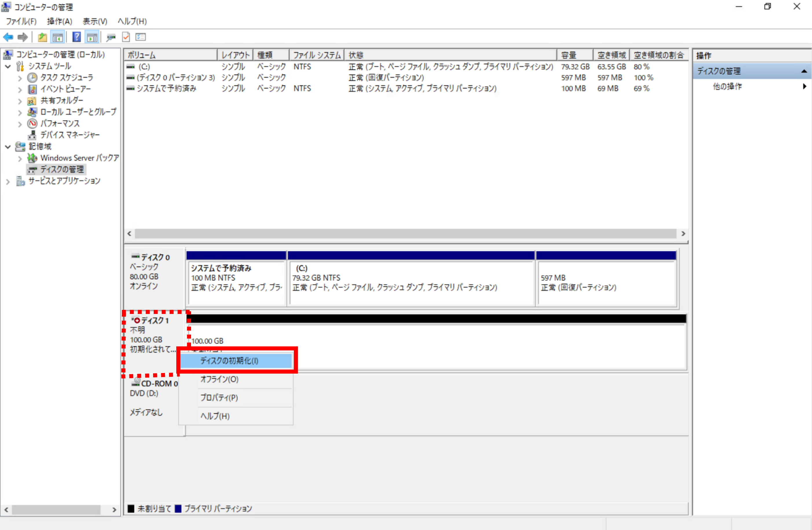Open the Action (操作) menu
Image resolution: width=812 pixels, height=530 pixels.
point(59,21)
